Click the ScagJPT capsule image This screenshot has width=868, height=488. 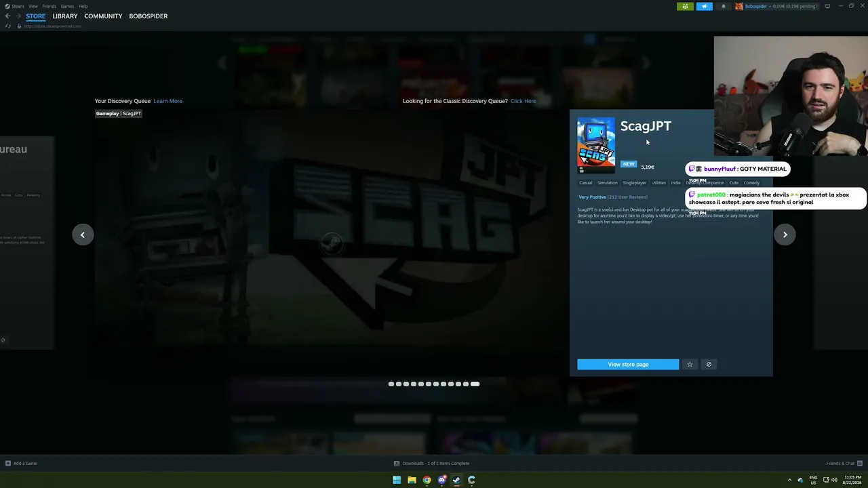(x=596, y=144)
